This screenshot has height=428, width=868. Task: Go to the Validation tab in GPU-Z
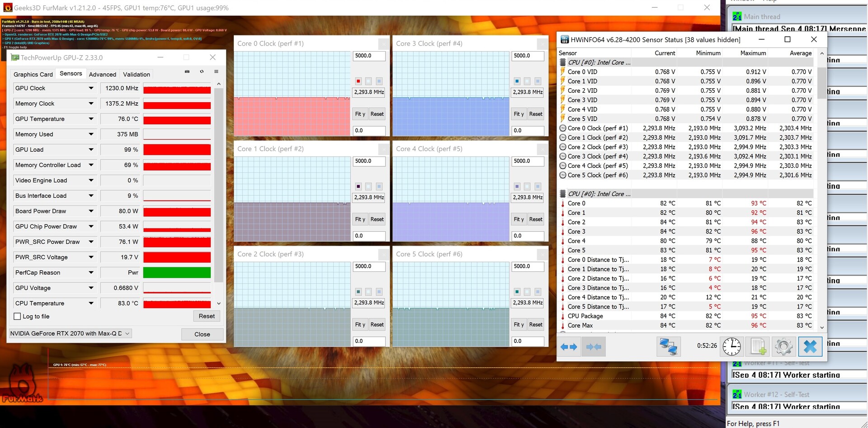[137, 74]
